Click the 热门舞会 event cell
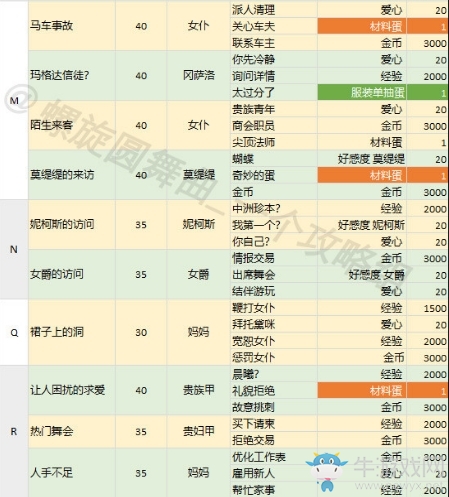Screen dimensions: 449x497 point(72,432)
